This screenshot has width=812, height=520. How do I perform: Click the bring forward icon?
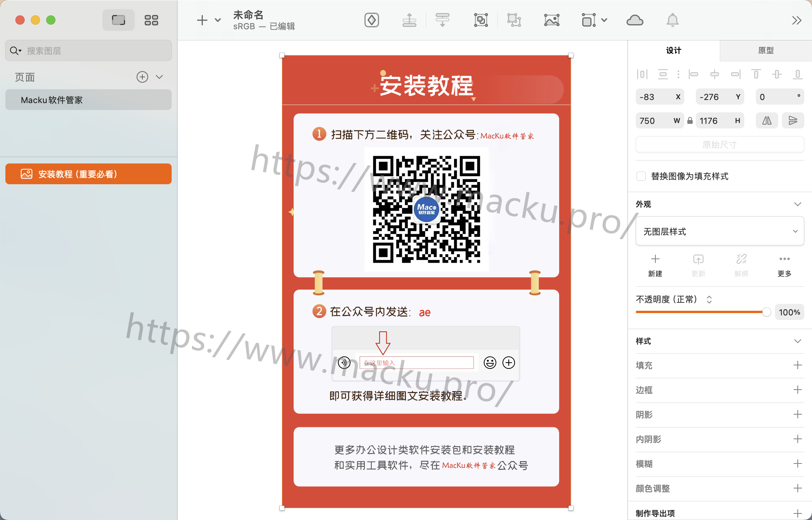(x=409, y=20)
